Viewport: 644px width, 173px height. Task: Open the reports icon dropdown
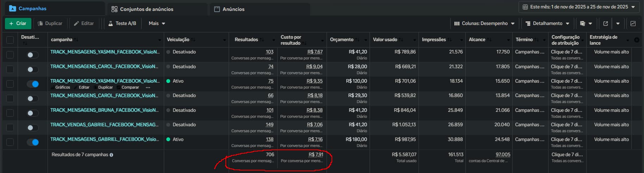coord(586,24)
